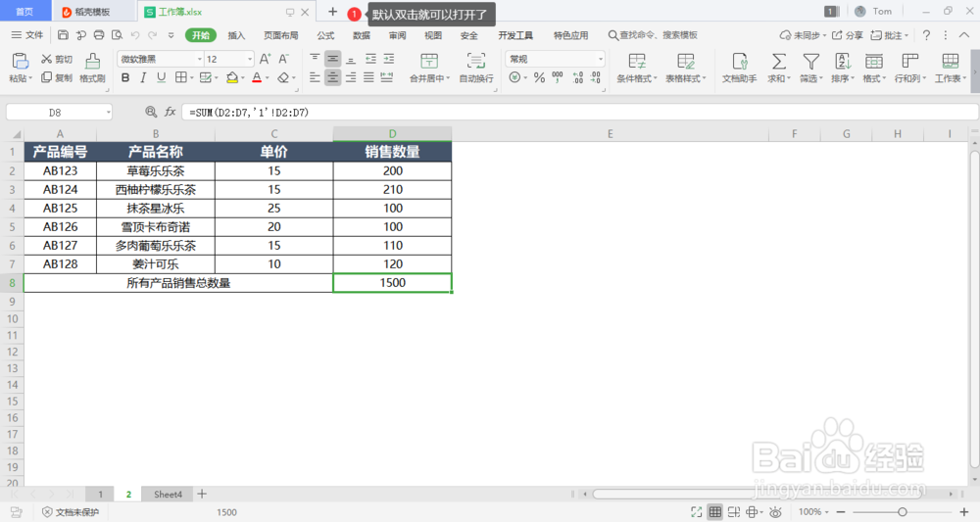
Task: Decrease font size with the A- icon
Action: point(284,59)
